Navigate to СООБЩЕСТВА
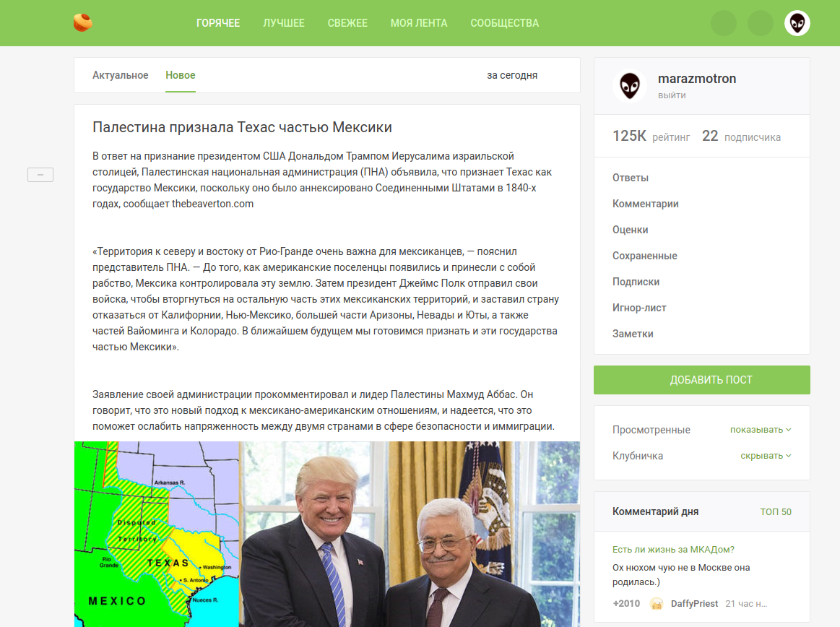The height and width of the screenshot is (627, 840). point(505,23)
